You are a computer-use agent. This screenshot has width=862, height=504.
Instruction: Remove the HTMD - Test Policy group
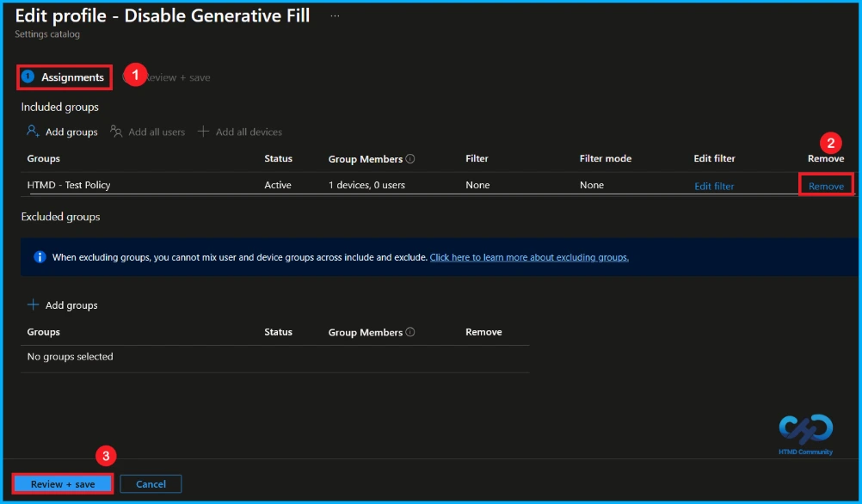pyautogui.click(x=825, y=185)
